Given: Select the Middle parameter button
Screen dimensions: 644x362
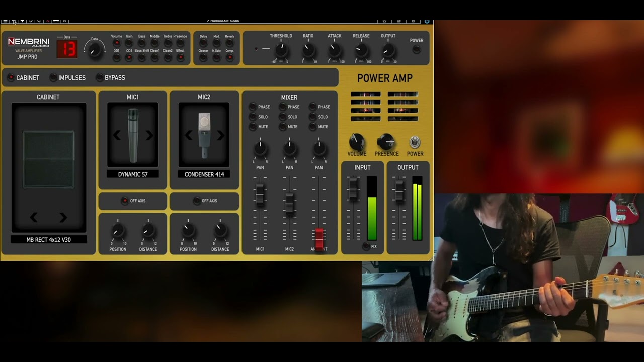Looking at the screenshot, I should pyautogui.click(x=154, y=43).
